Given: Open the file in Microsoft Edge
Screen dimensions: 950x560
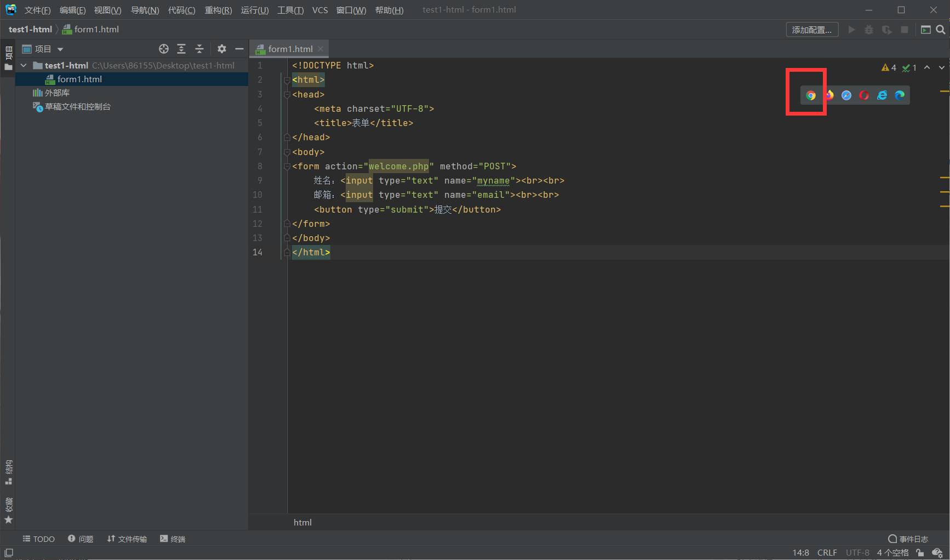Looking at the screenshot, I should point(899,95).
